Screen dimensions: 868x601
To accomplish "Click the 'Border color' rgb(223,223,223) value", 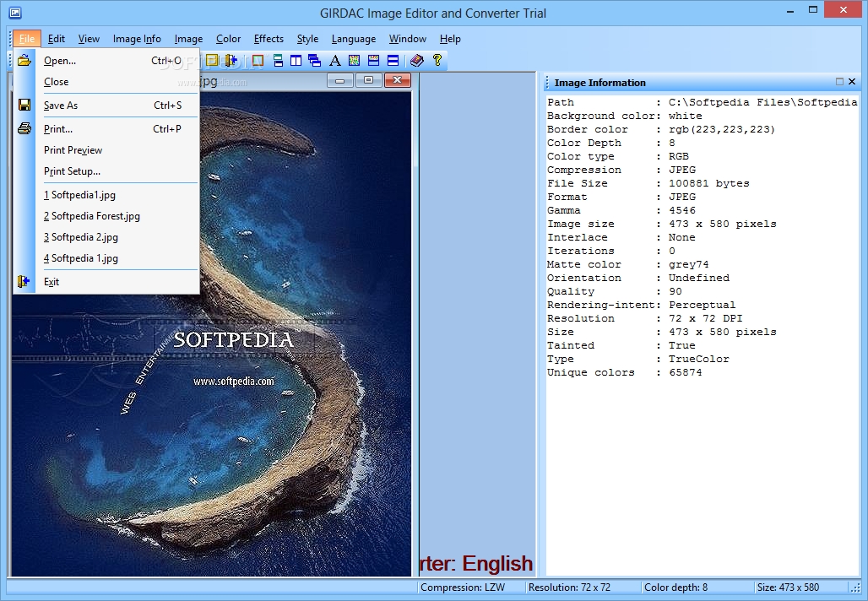I will (722, 129).
